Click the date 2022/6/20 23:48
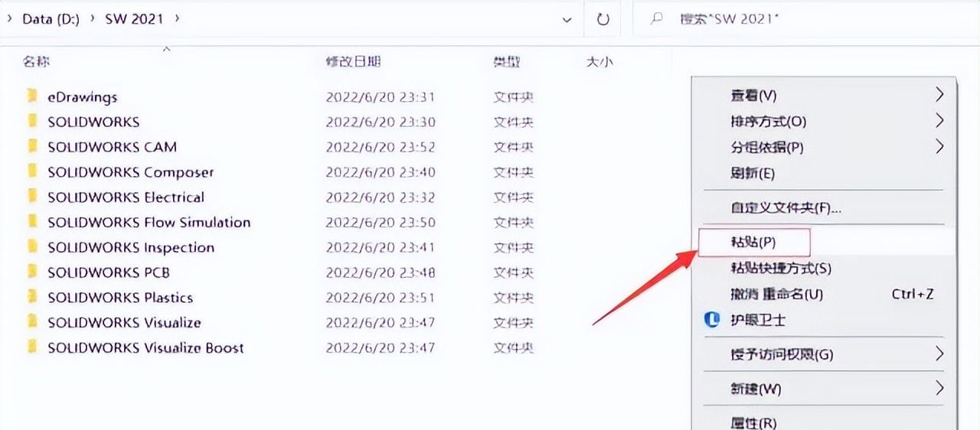This screenshot has width=980, height=430. 381,272
